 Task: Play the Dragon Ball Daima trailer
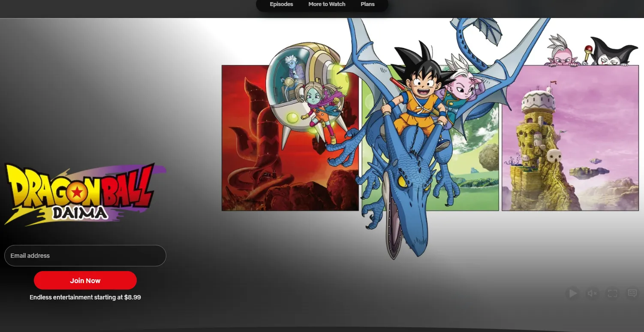pos(573,293)
